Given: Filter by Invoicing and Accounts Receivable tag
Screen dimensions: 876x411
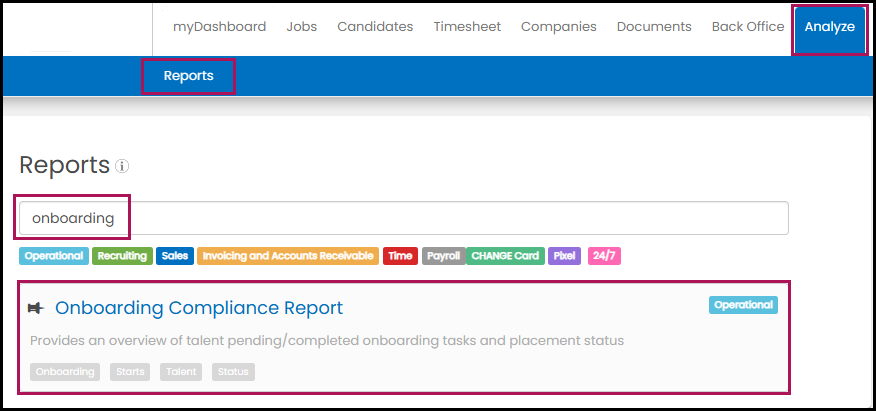Looking at the screenshot, I should click(288, 256).
